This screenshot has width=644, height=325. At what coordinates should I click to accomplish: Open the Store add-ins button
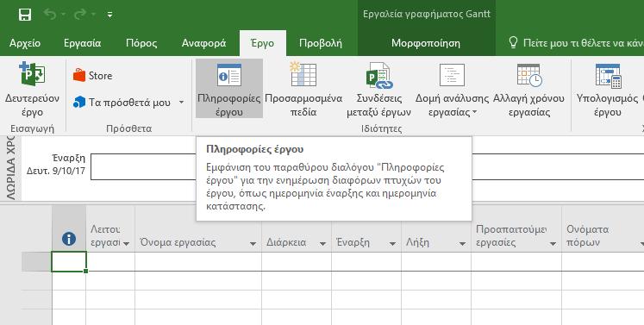[x=93, y=76]
